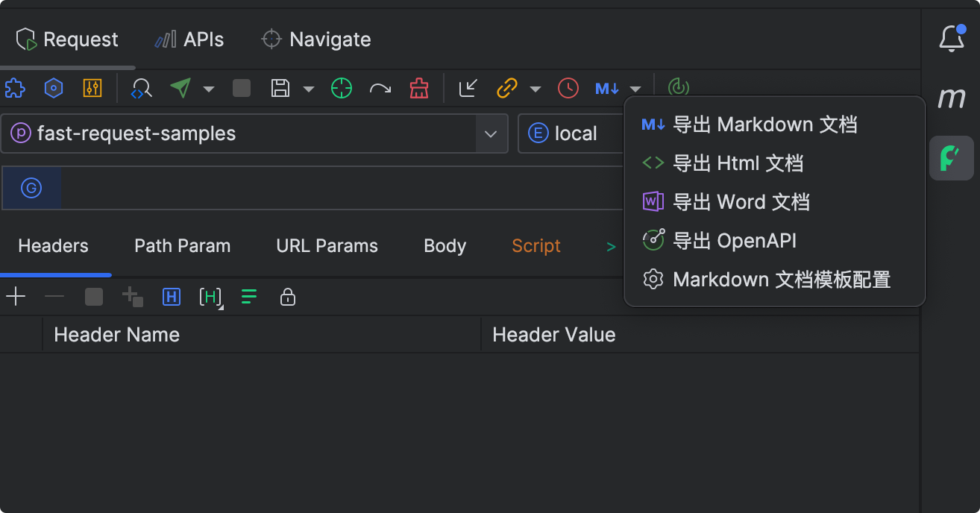The width and height of the screenshot is (980, 513).
Task: Open the notifications bell icon
Action: [951, 39]
